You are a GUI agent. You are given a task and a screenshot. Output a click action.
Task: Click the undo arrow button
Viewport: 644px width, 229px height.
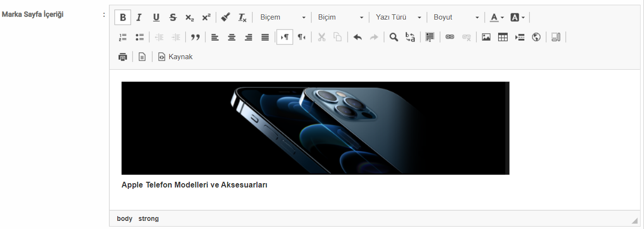358,37
